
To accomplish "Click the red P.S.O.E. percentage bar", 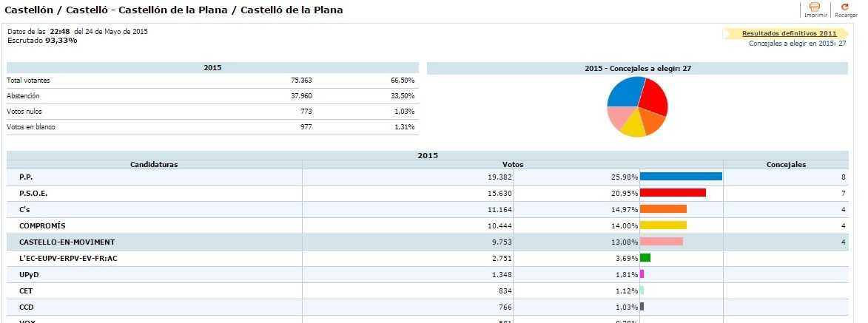I will tap(672, 193).
